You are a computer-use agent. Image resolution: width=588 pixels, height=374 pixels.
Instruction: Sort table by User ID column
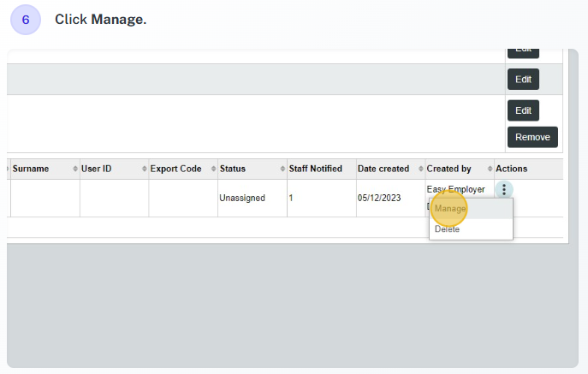[114, 169]
